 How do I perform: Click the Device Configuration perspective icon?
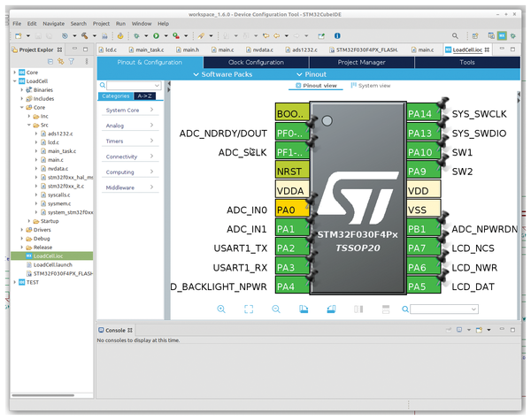(x=502, y=35)
